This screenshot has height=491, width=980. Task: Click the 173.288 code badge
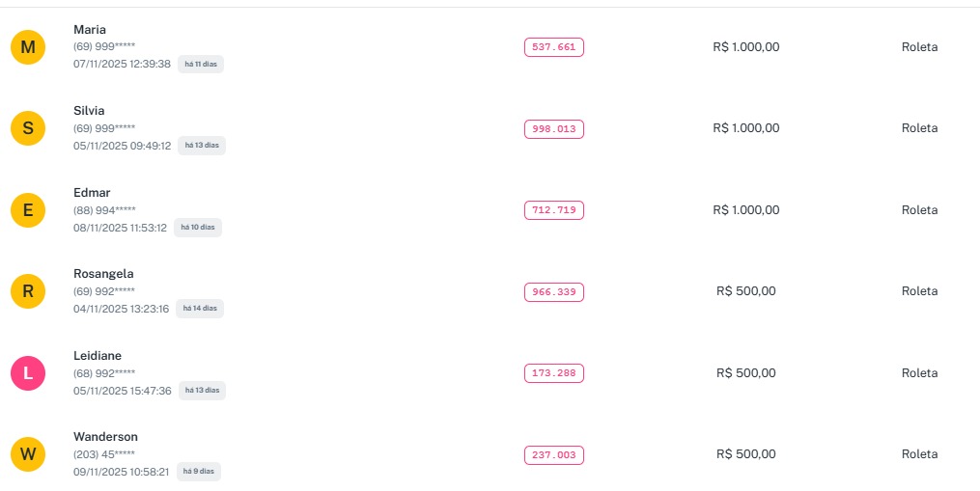(x=553, y=373)
